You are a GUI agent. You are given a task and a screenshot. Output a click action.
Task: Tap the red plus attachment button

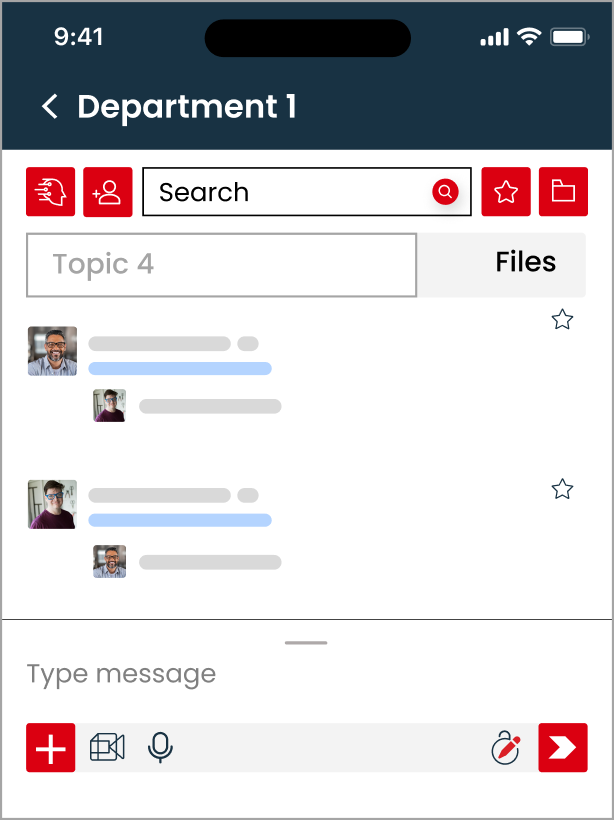pyautogui.click(x=51, y=748)
